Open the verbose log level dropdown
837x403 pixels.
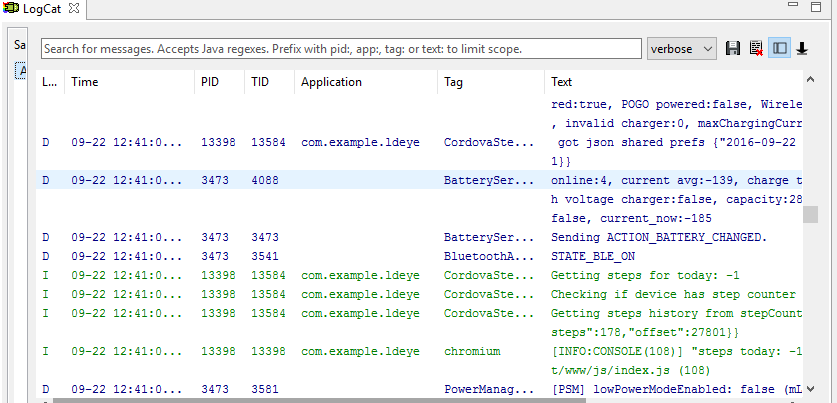[682, 49]
